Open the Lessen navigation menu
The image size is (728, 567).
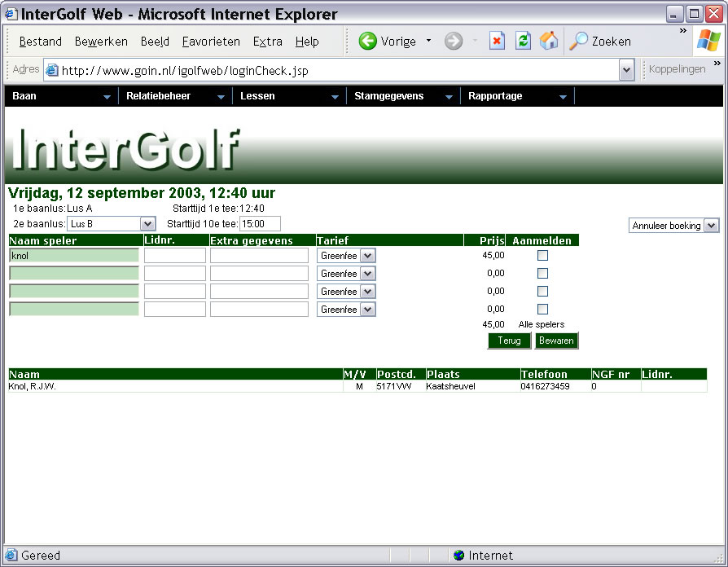(x=289, y=96)
